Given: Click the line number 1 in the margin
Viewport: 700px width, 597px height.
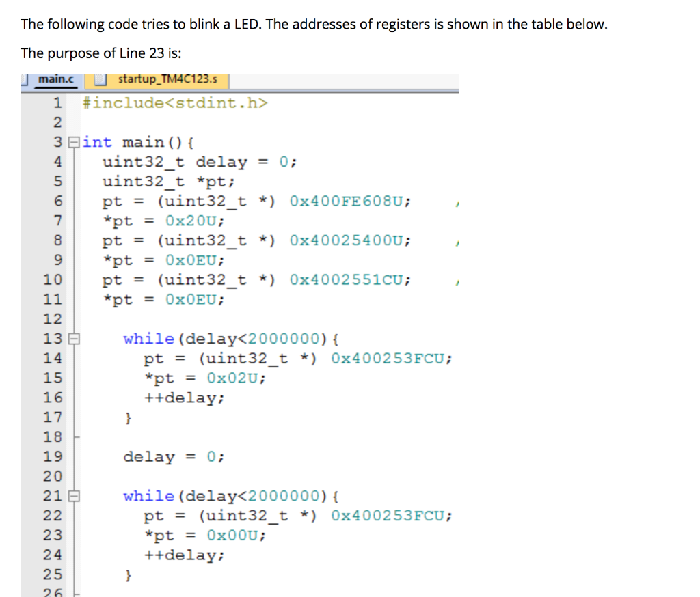Looking at the screenshot, I should tap(57, 102).
